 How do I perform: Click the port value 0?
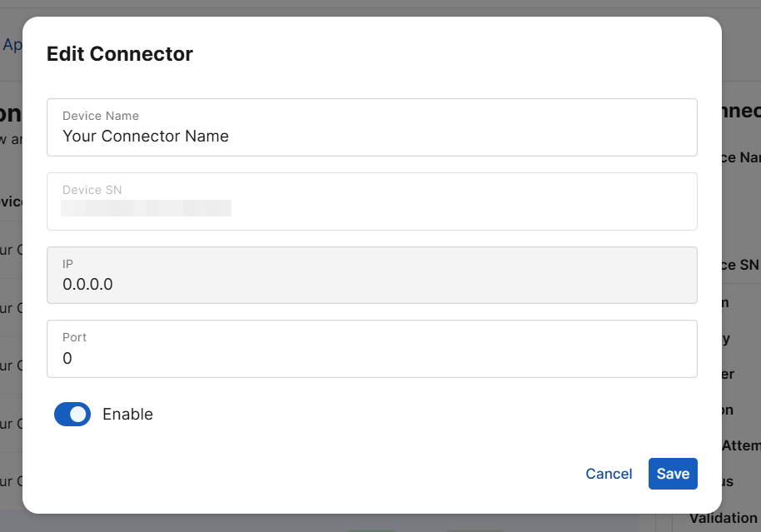[x=67, y=358]
